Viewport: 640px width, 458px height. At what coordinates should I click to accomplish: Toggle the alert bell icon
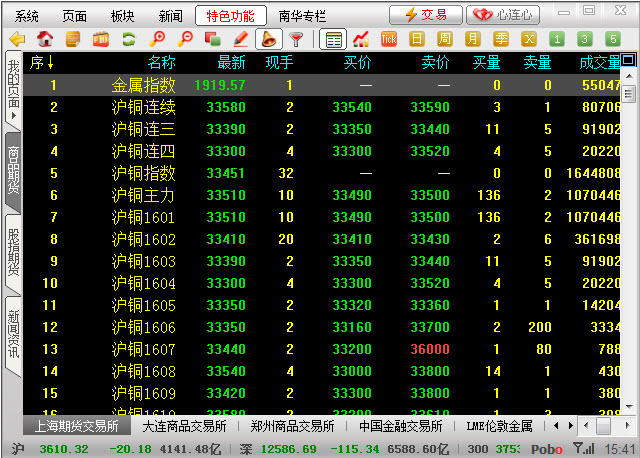click(x=269, y=39)
